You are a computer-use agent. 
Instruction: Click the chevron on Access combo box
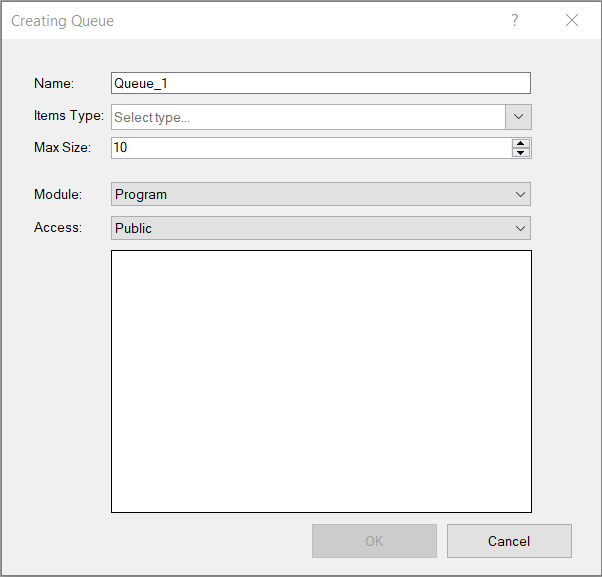520,228
